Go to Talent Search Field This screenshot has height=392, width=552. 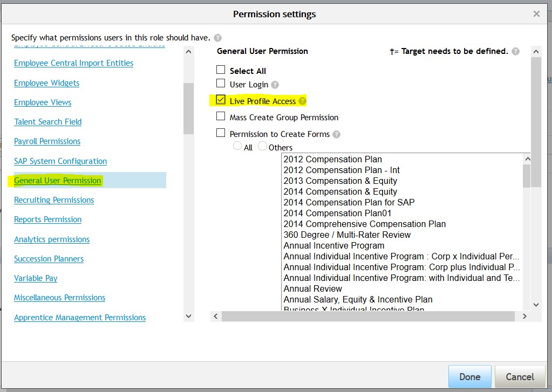[48, 122]
